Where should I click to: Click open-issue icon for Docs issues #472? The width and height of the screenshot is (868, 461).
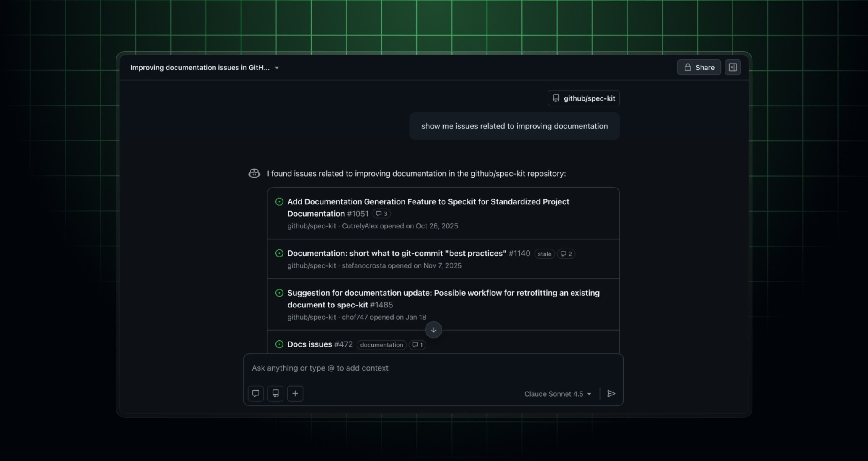279,344
